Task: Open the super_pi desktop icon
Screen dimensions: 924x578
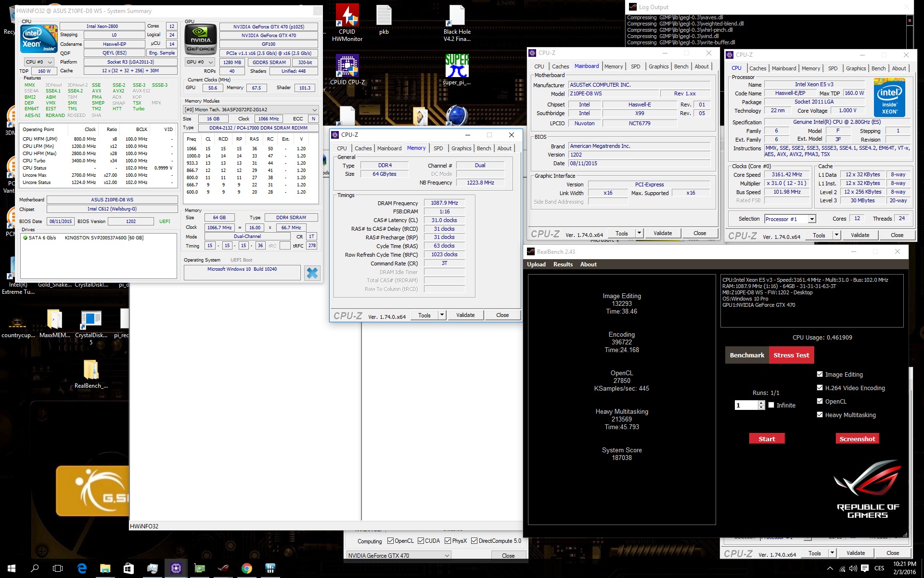Action: point(457,70)
